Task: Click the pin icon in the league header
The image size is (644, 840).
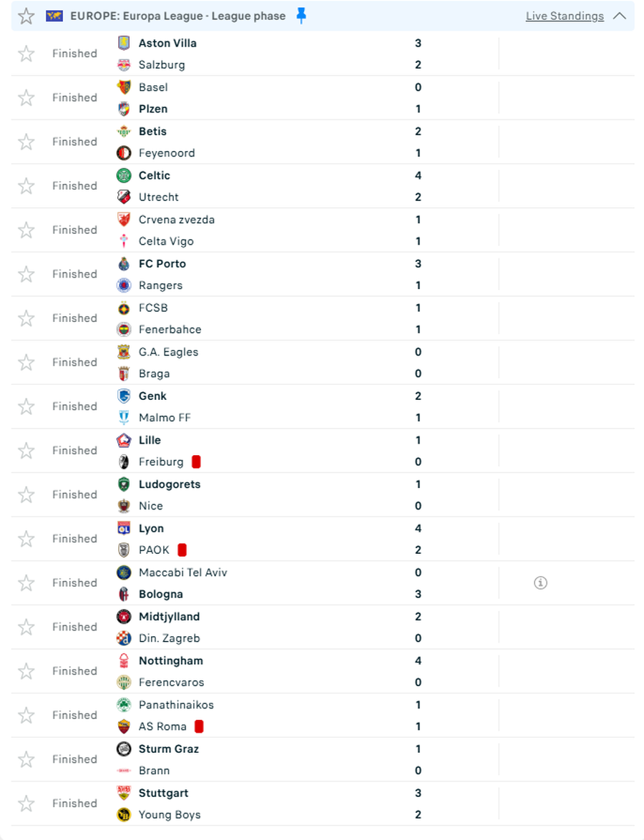Action: click(300, 15)
